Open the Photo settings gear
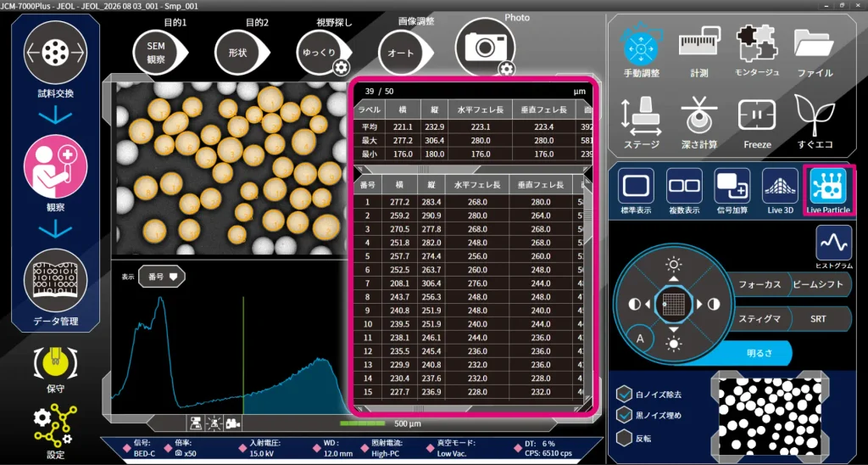The width and height of the screenshot is (868, 465). (x=507, y=69)
